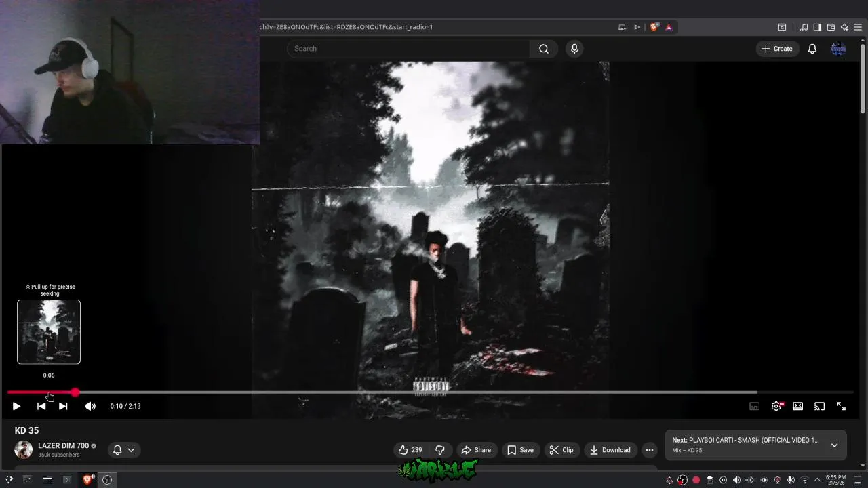Open the brightness tray icon
The image size is (868, 488).
tap(764, 480)
